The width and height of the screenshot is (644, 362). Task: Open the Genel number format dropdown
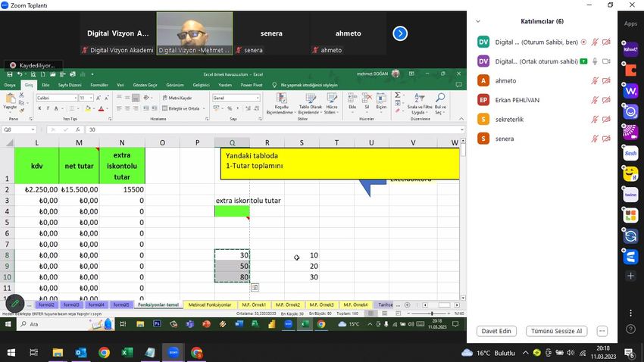tap(258, 98)
